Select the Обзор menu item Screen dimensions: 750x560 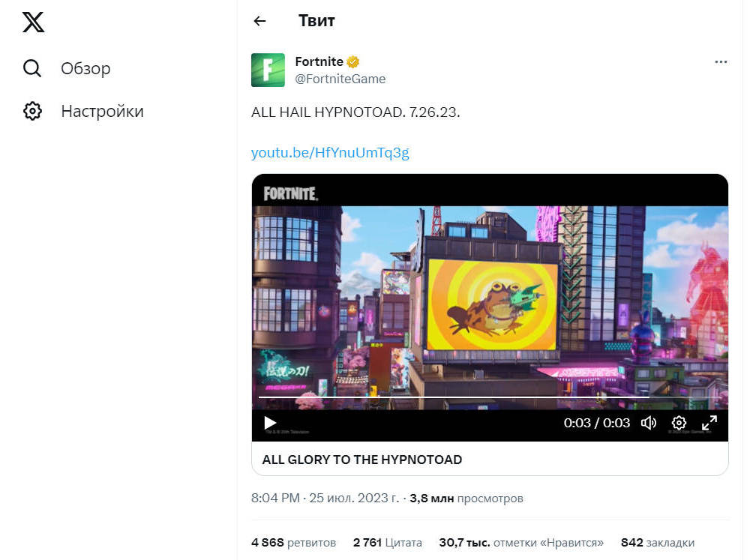coord(85,68)
